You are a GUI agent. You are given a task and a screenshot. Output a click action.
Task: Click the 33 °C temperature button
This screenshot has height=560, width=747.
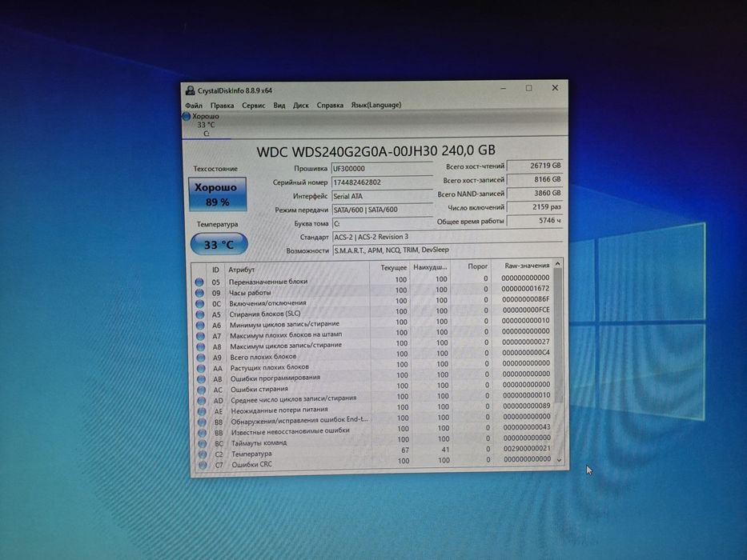click(219, 244)
